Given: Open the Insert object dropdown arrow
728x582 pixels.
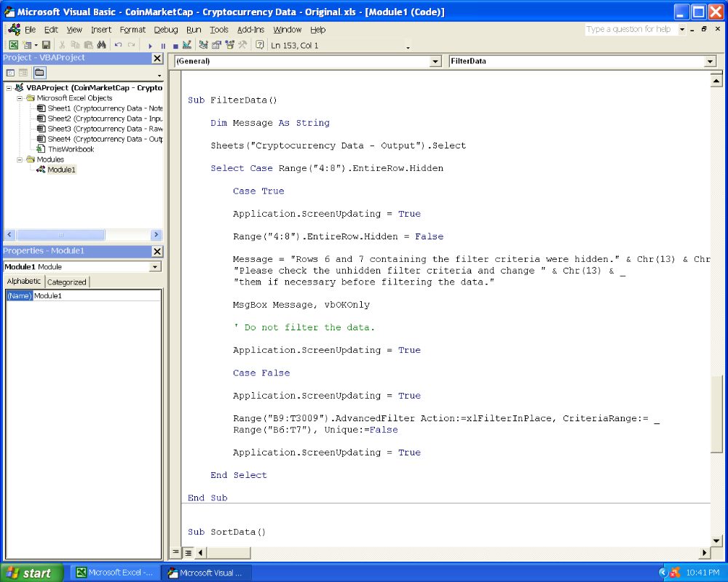Looking at the screenshot, I should pos(36,45).
